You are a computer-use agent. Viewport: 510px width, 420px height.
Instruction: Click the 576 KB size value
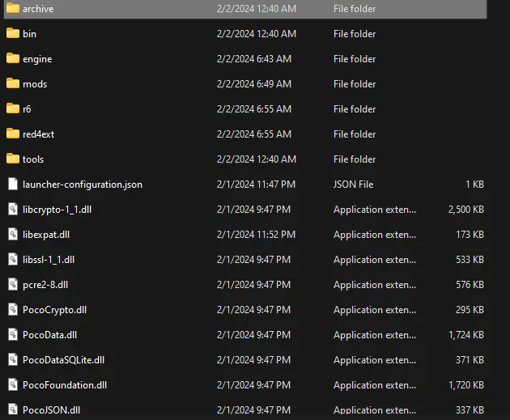coord(470,284)
